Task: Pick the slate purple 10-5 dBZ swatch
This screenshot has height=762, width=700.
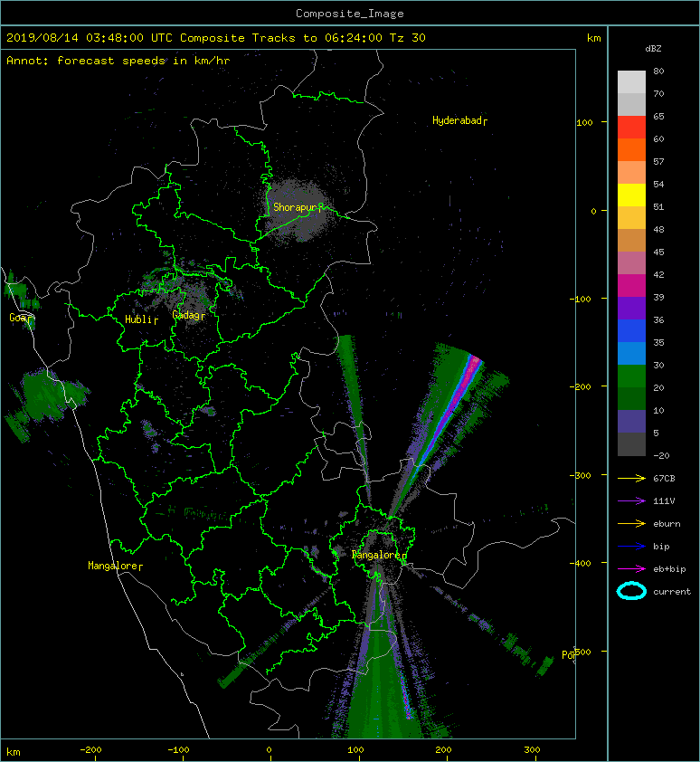Action: [631, 421]
